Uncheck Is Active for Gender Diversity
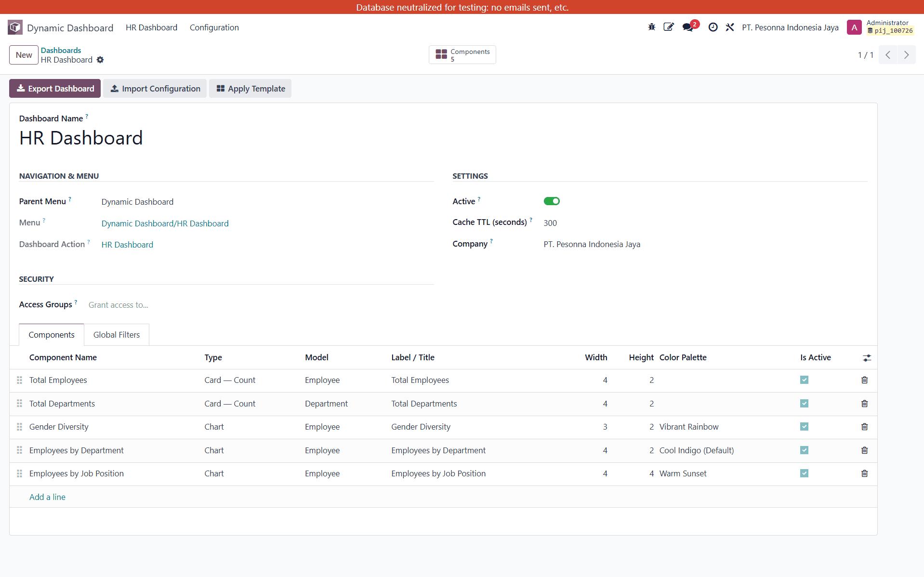Viewport: 924px width, 577px height. pyautogui.click(x=804, y=427)
